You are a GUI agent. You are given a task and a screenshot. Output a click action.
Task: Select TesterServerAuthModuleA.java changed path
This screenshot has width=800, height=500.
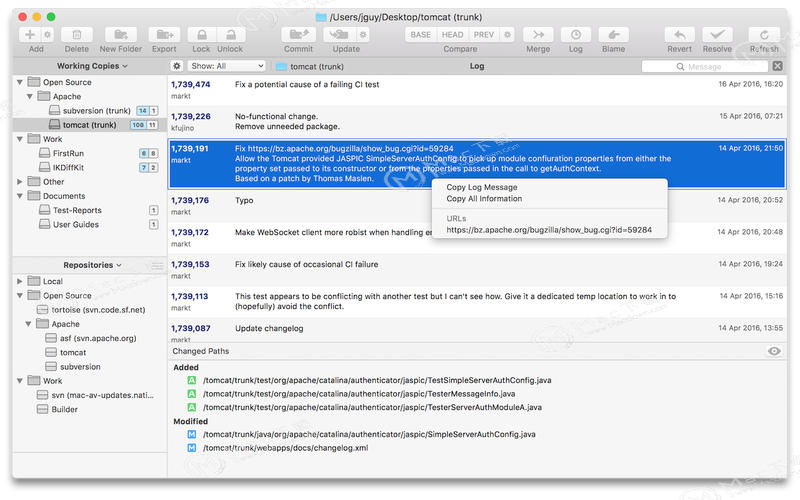tap(372, 407)
